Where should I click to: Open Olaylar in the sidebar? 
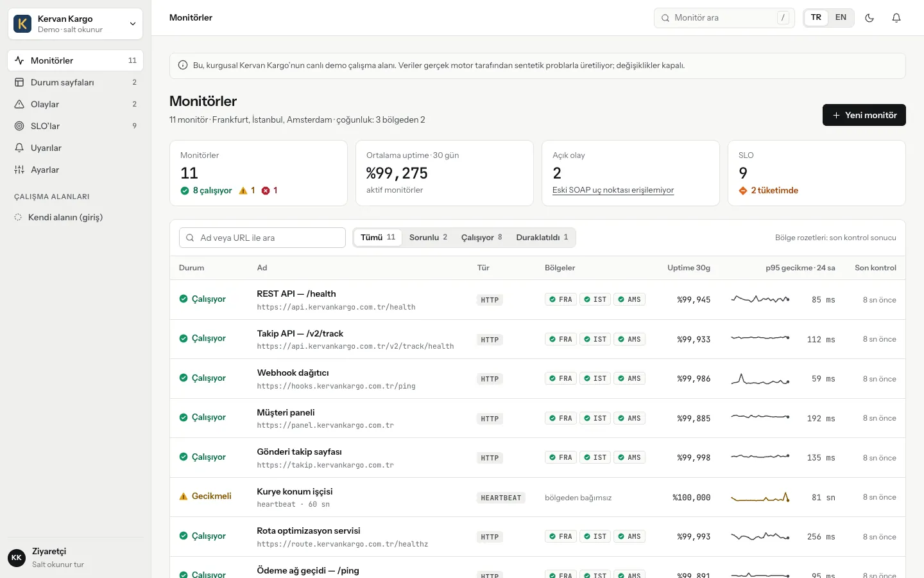(75, 104)
